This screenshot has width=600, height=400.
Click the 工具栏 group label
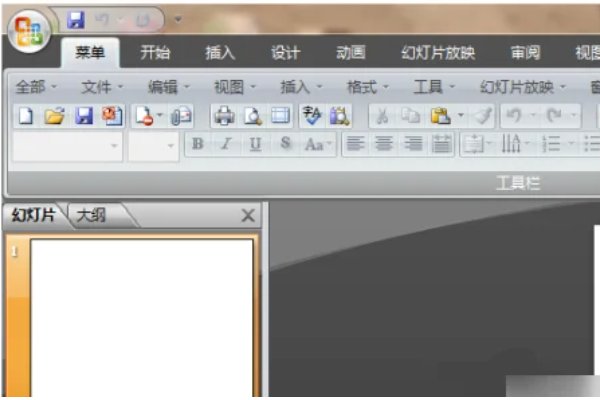pyautogui.click(x=518, y=184)
